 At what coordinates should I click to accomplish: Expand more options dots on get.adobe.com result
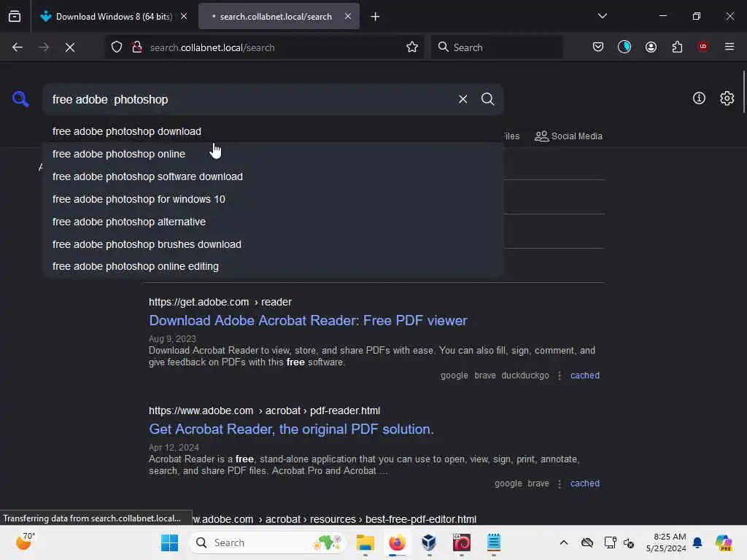pyautogui.click(x=560, y=376)
